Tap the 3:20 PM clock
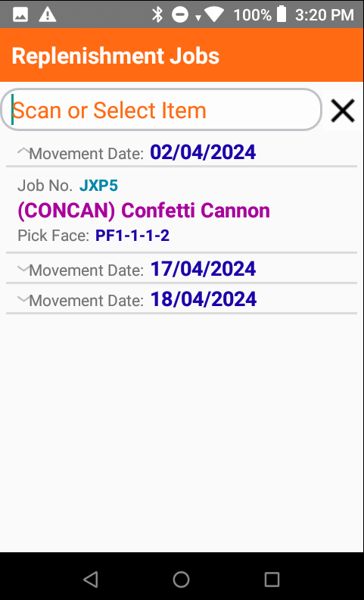 click(324, 15)
